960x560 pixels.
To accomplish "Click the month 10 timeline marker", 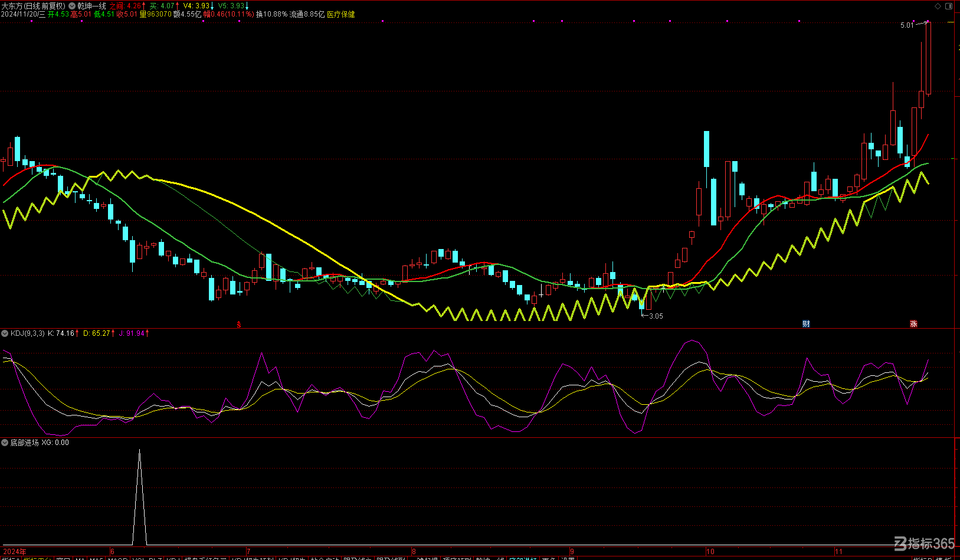I will tap(710, 552).
